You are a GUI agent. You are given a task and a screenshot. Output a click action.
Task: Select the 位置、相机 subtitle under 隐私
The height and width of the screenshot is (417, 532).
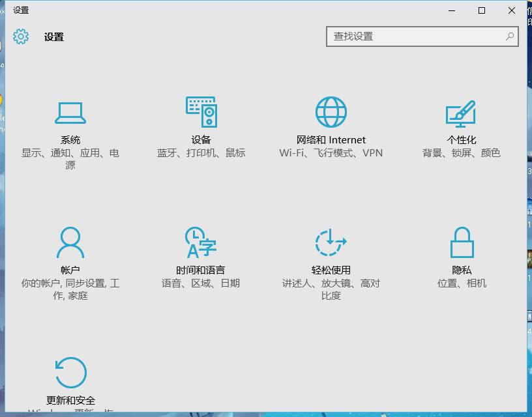click(x=461, y=283)
